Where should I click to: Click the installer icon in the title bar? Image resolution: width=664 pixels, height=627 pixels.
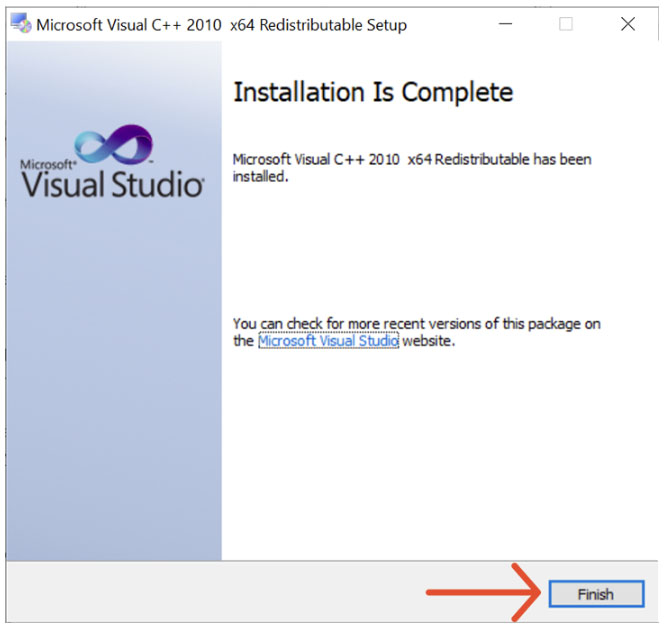20,24
